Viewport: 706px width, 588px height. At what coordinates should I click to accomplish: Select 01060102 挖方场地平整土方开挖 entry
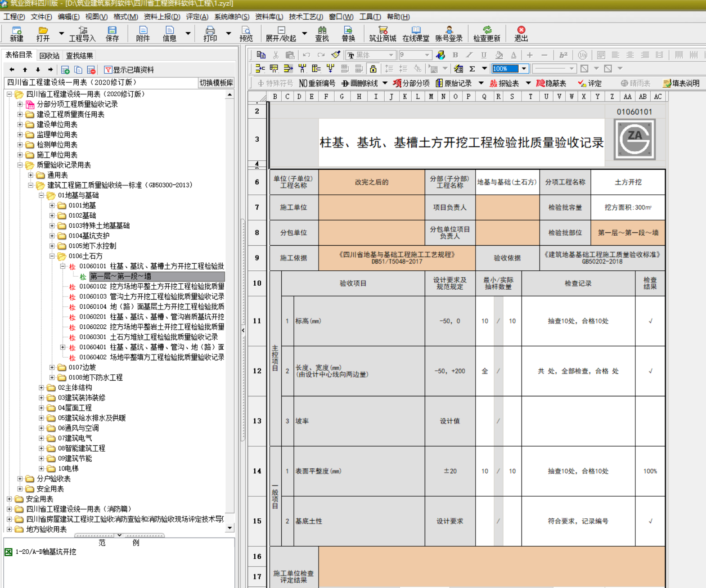[x=152, y=287]
